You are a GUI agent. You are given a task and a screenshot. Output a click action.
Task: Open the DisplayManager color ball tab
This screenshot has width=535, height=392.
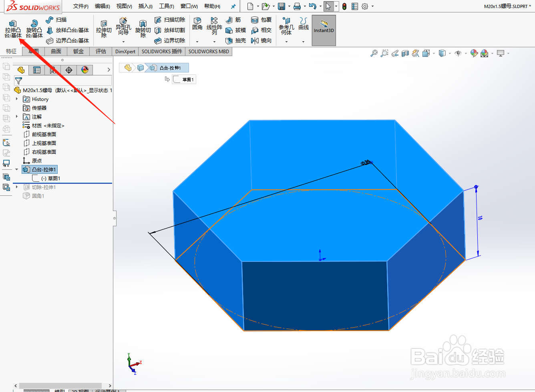point(85,70)
